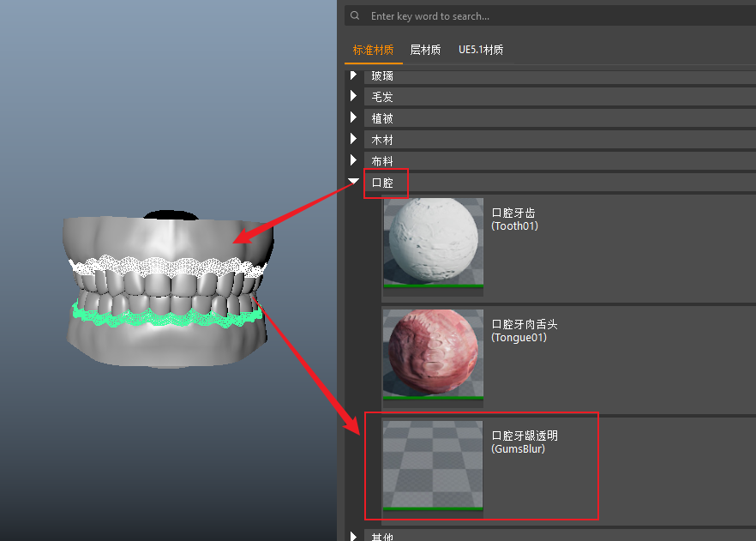Viewport: 756px width, 541px height.
Task: Expand the 植被 category arrow
Action: coord(353,117)
